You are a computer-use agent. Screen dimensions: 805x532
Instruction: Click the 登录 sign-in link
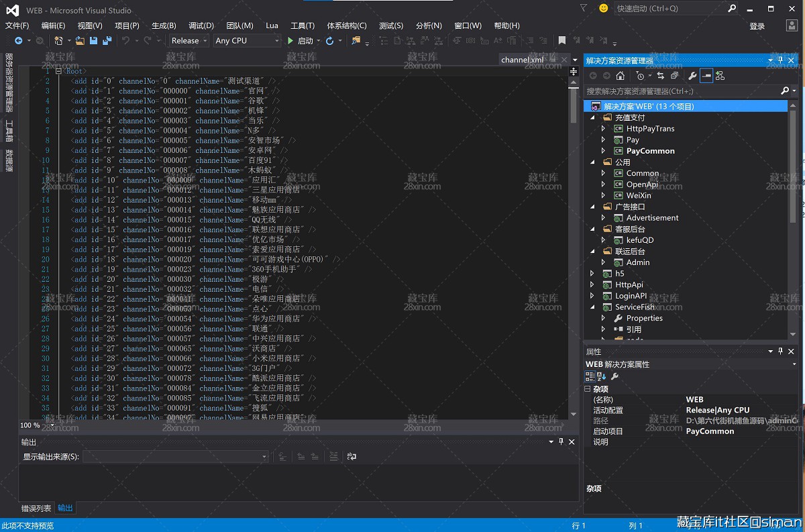tap(757, 26)
